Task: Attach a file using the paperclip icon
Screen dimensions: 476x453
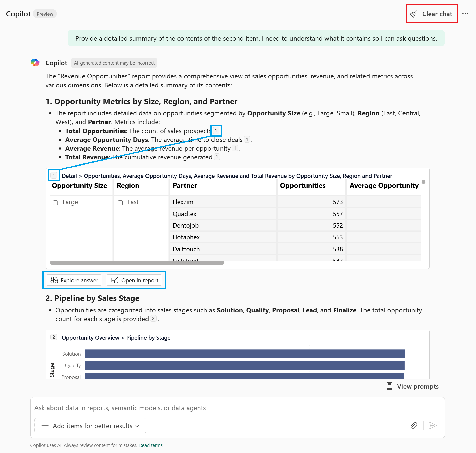Action: coord(414,425)
